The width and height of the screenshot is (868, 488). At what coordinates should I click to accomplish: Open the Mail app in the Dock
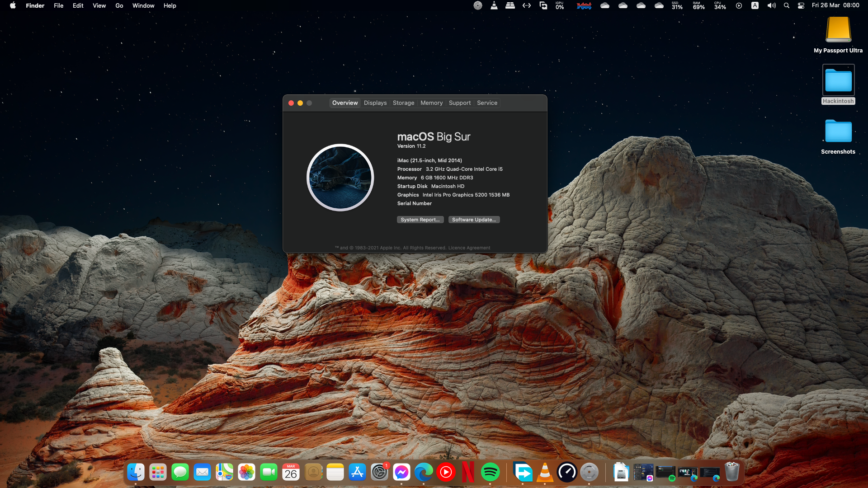coord(202,473)
